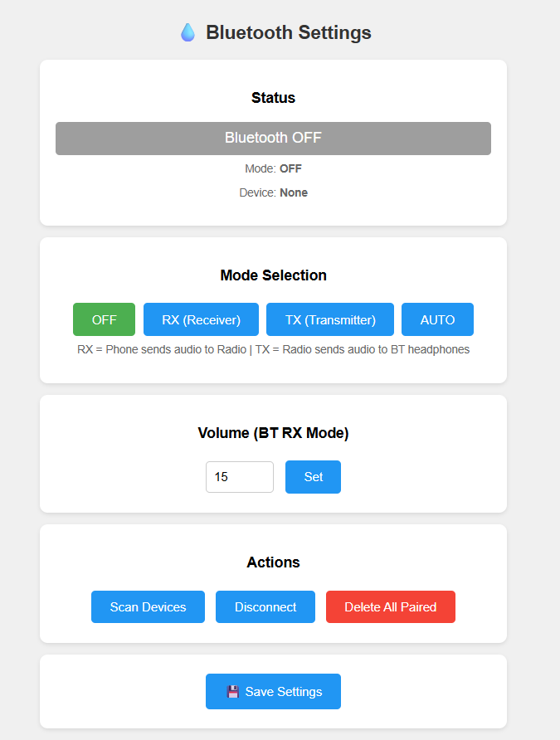Image resolution: width=560 pixels, height=740 pixels.
Task: Click the Mode Selection heading
Action: 273,275
